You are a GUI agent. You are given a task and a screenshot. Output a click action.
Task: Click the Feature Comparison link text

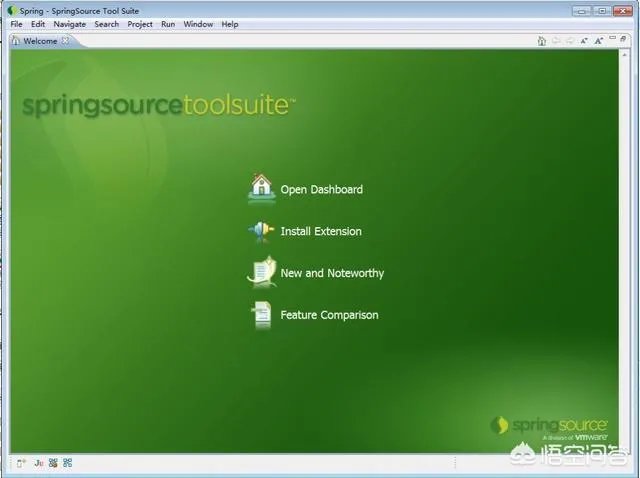[329, 315]
